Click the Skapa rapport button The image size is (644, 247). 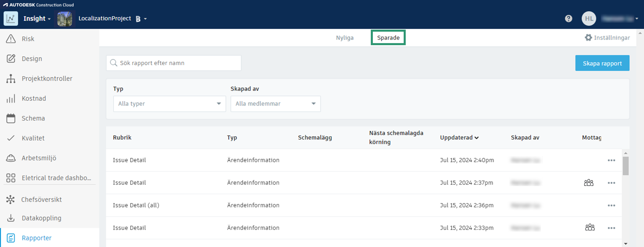[602, 63]
